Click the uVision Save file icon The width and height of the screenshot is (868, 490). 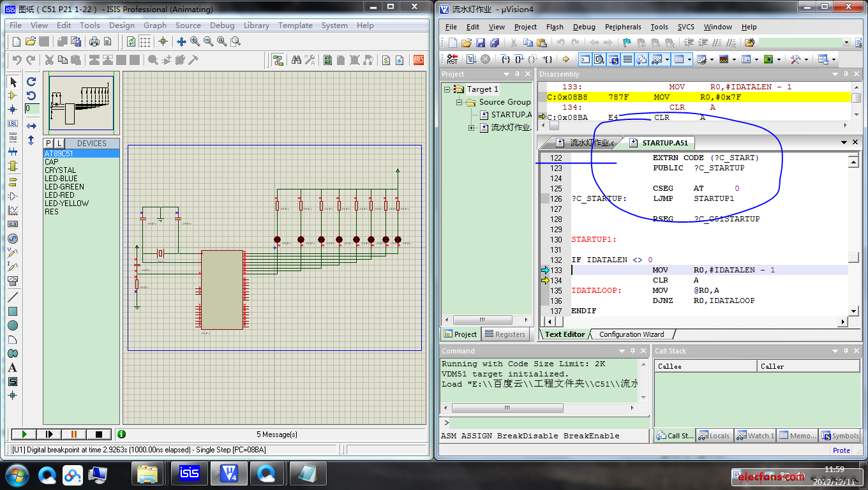(x=481, y=43)
